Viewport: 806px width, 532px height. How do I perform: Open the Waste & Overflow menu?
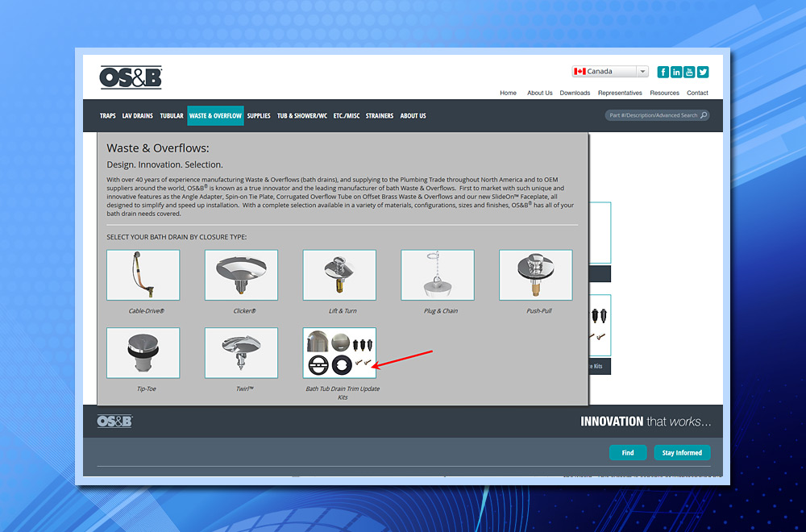pos(215,115)
